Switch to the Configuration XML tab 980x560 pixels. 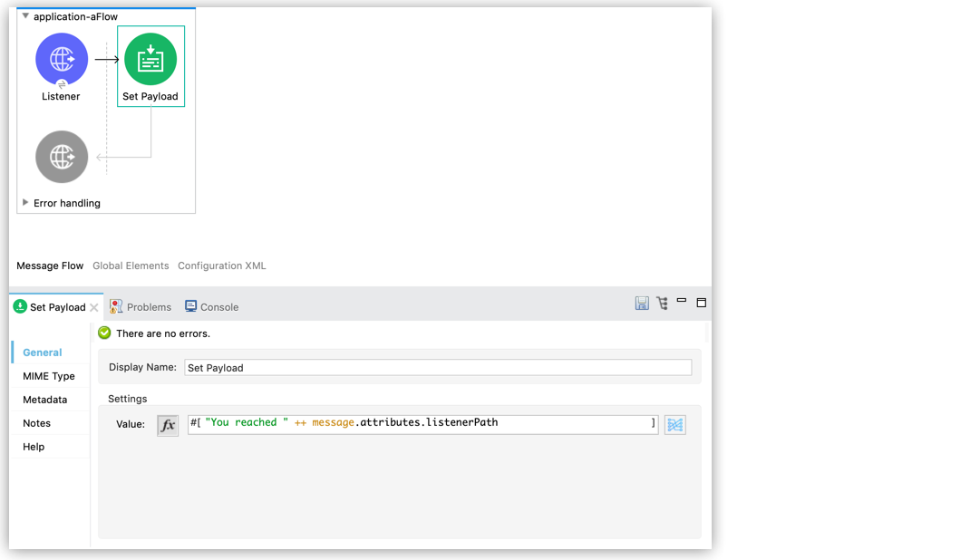tap(221, 266)
